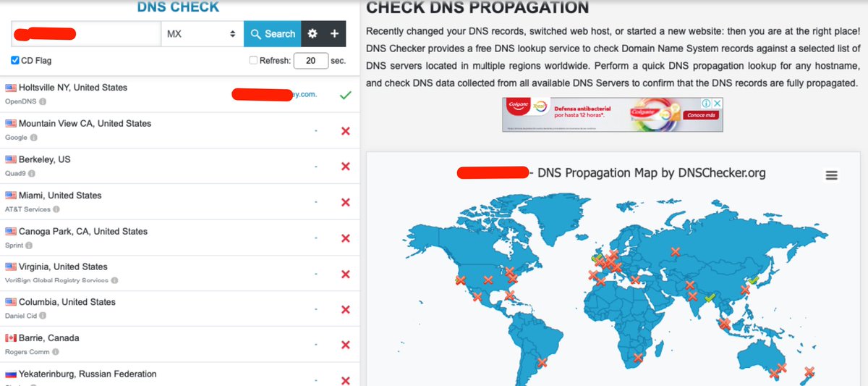Click the green check marker over India
868x386 pixels.
(710, 298)
